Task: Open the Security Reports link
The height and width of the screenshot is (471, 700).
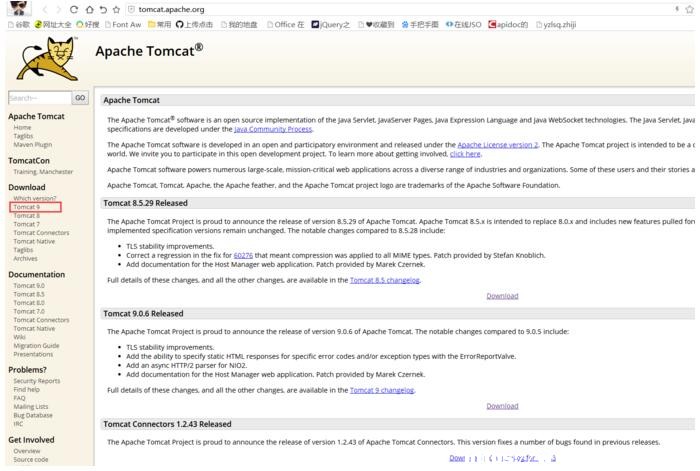Action: [37, 381]
